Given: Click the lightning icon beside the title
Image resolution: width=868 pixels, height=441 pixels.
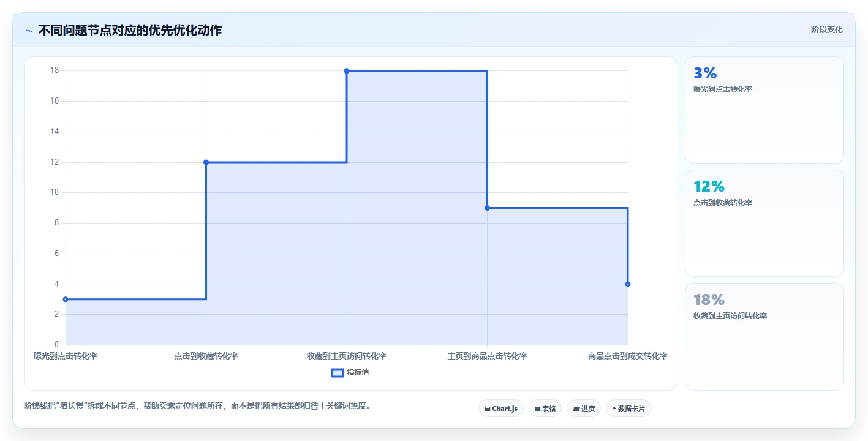Looking at the screenshot, I should pos(29,31).
